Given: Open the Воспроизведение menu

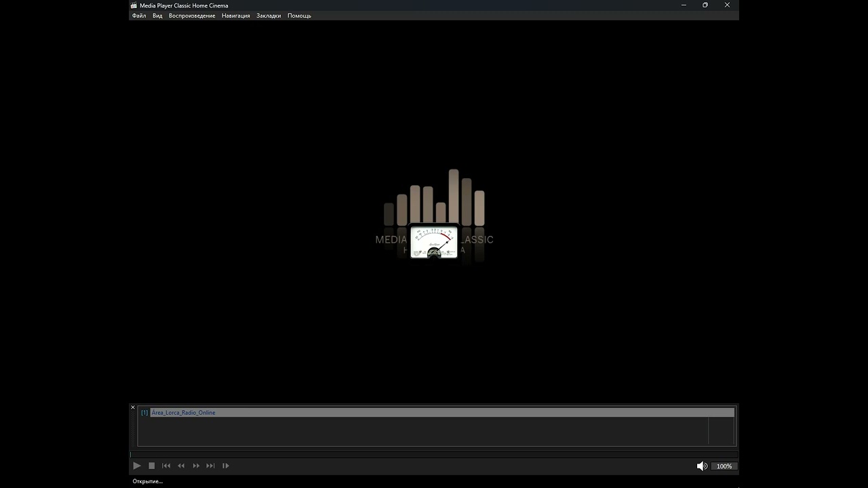Looking at the screenshot, I should 192,16.
